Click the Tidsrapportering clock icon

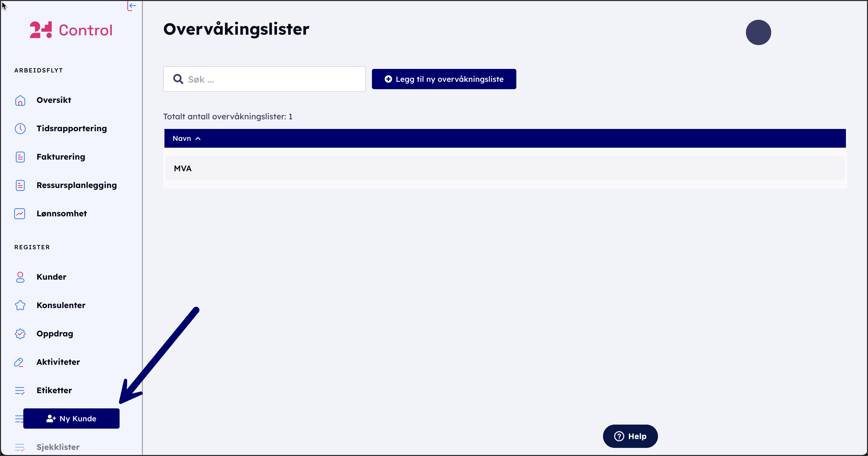point(20,129)
